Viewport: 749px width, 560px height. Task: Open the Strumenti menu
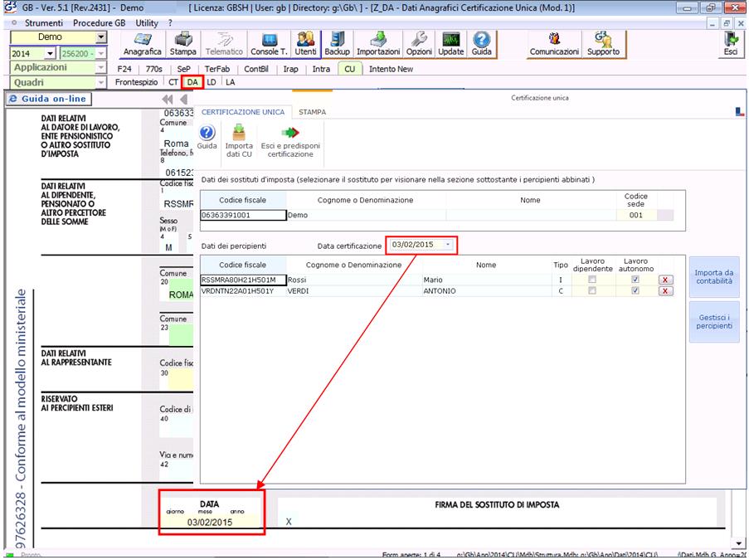pos(43,23)
